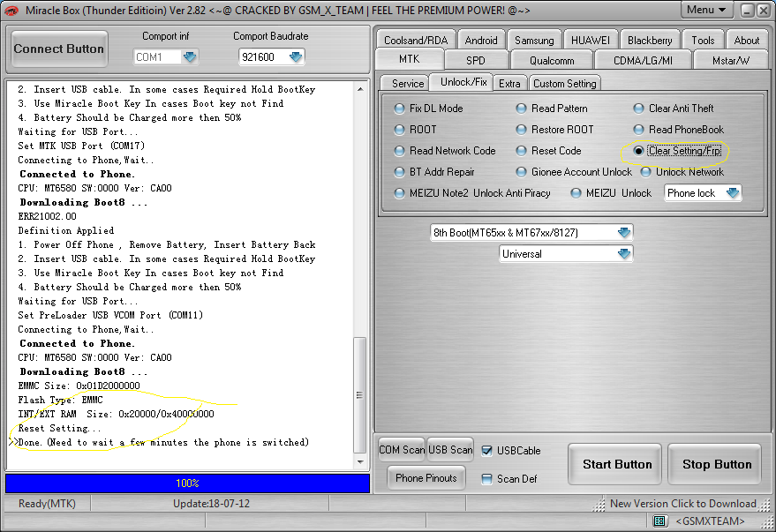Click the keyboard icon beside GSMXTEAM in status bar
This screenshot has height=532, width=776.
[x=659, y=521]
